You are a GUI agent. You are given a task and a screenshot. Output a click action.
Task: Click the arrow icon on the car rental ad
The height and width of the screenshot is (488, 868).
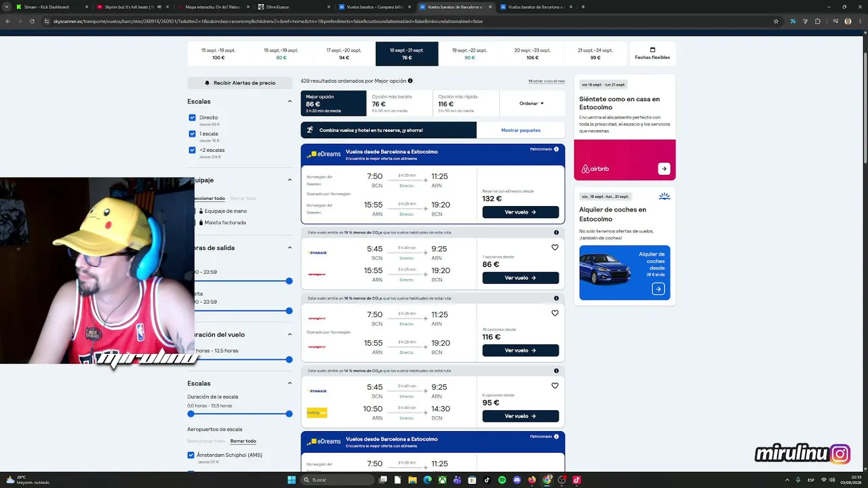658,289
